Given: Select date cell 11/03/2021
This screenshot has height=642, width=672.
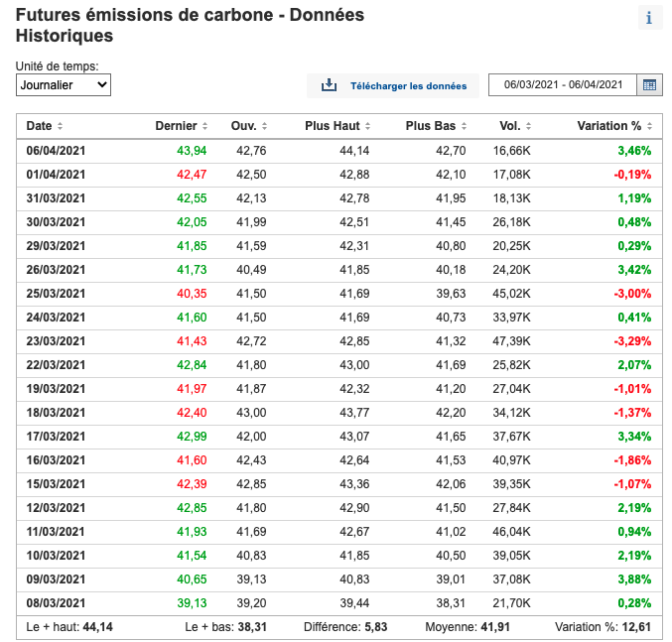Looking at the screenshot, I should 56,532.
